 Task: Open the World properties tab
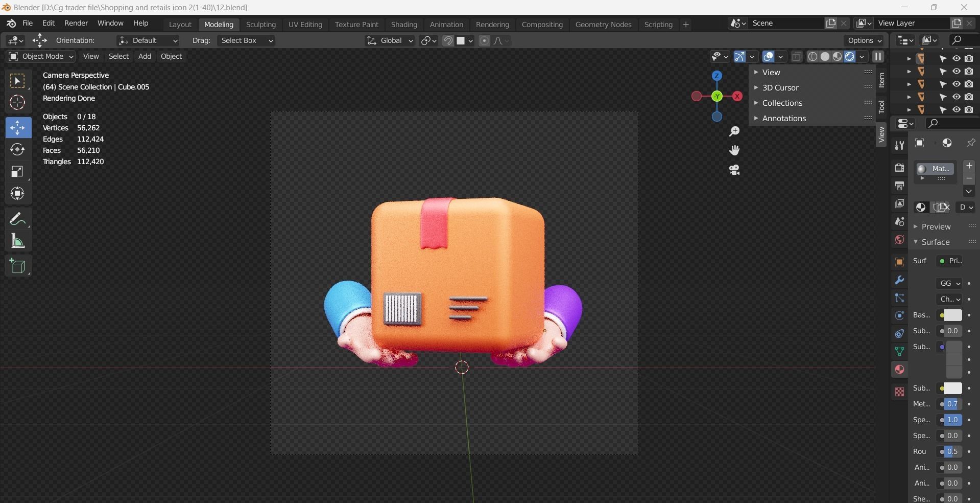click(899, 240)
